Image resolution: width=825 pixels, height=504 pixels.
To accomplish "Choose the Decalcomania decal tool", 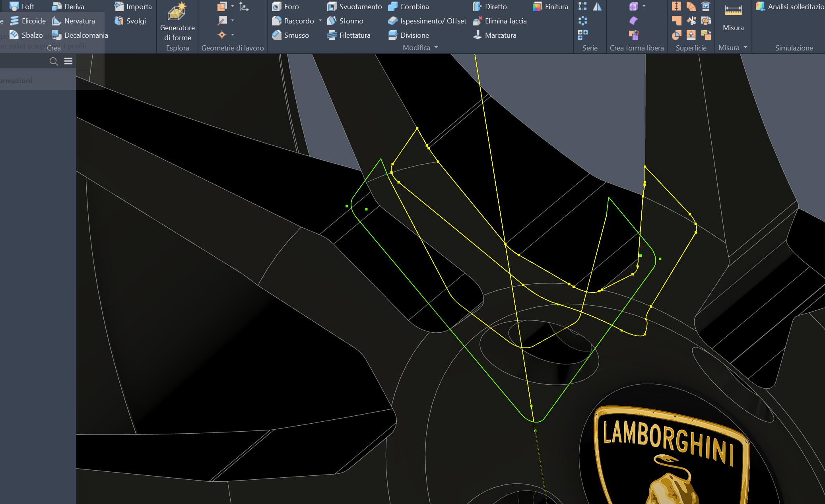I will tap(80, 35).
